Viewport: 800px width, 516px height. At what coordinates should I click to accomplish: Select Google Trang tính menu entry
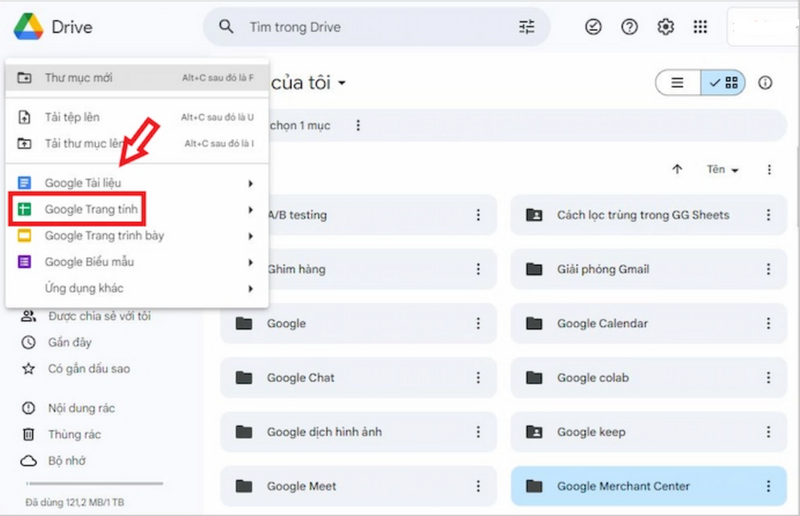(x=137, y=209)
